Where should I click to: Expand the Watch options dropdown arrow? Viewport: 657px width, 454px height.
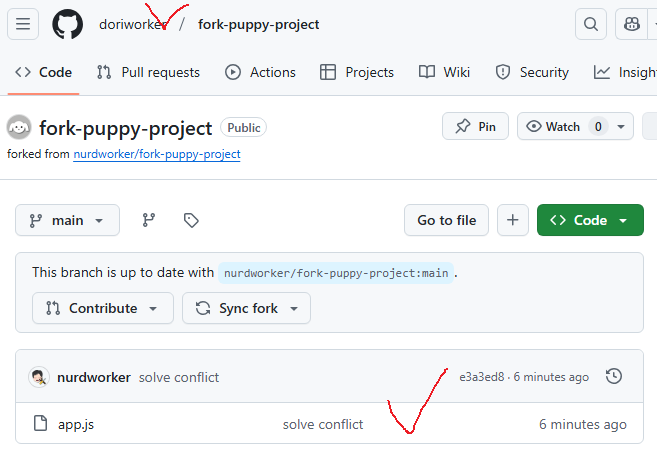point(621,126)
